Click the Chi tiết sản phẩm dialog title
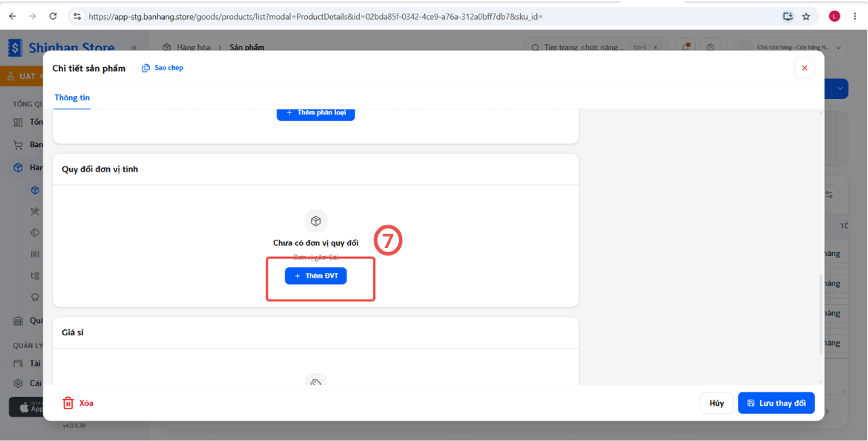Screen dimensions: 868x441 point(89,68)
